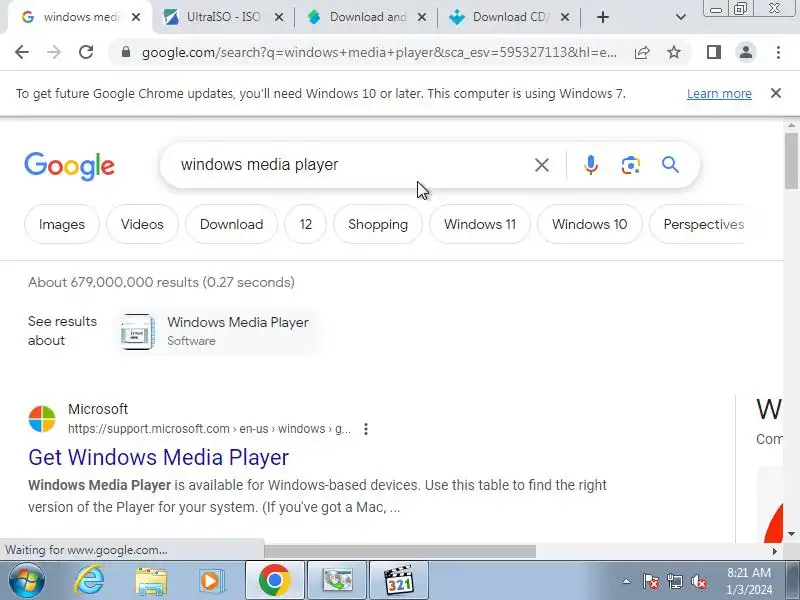Close the Download CD tab
800x600 pixels.
click(565, 17)
